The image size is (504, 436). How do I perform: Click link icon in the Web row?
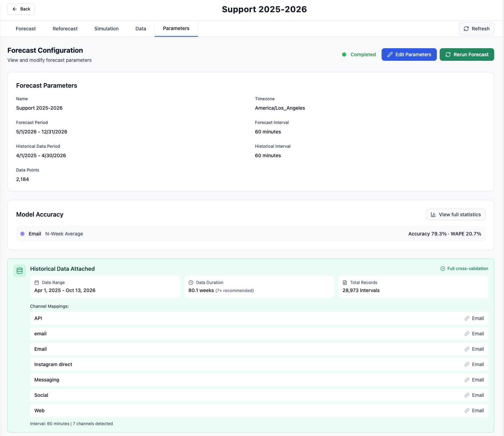coord(467,410)
